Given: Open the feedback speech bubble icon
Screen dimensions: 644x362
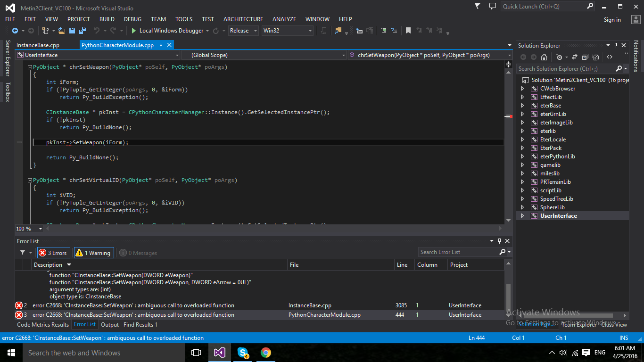Looking at the screenshot, I should pyautogui.click(x=493, y=6).
